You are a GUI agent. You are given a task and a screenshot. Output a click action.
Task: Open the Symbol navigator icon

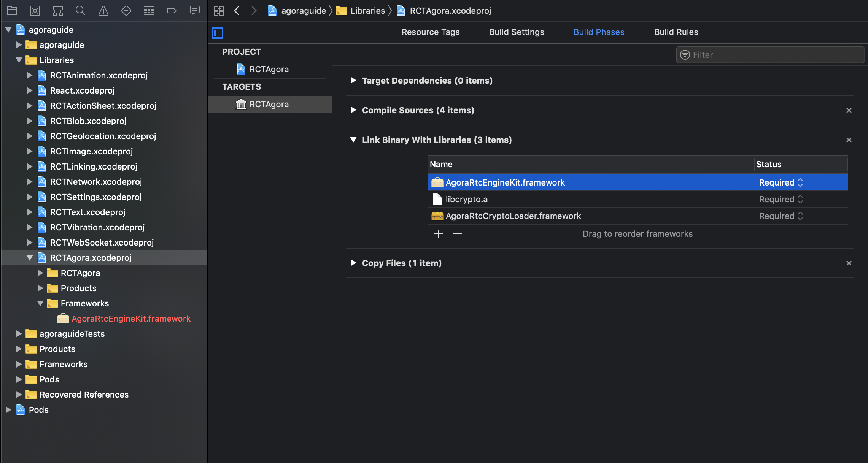[58, 11]
